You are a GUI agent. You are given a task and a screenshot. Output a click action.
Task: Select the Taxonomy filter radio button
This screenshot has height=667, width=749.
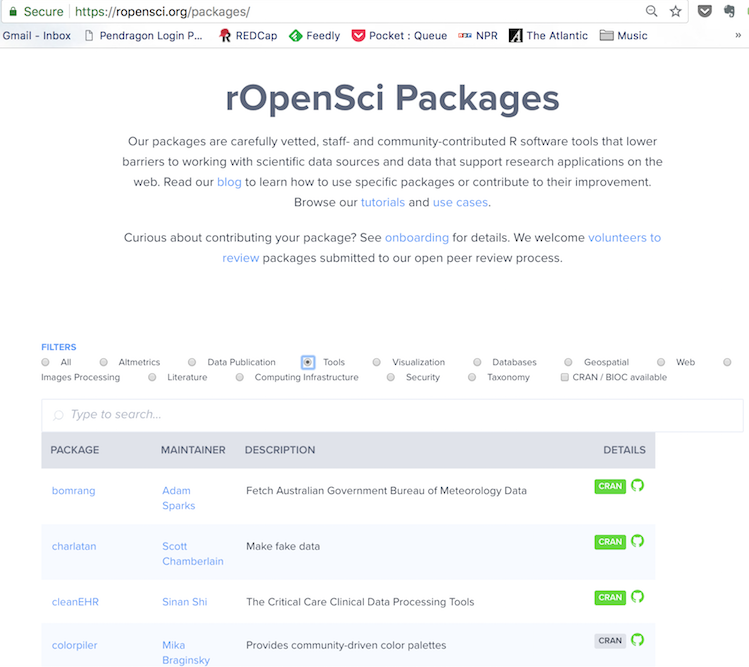click(472, 377)
